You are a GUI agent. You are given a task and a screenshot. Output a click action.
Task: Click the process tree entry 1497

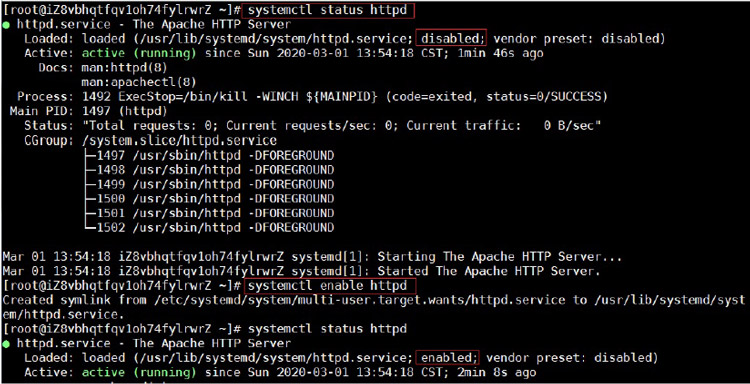click(x=209, y=155)
